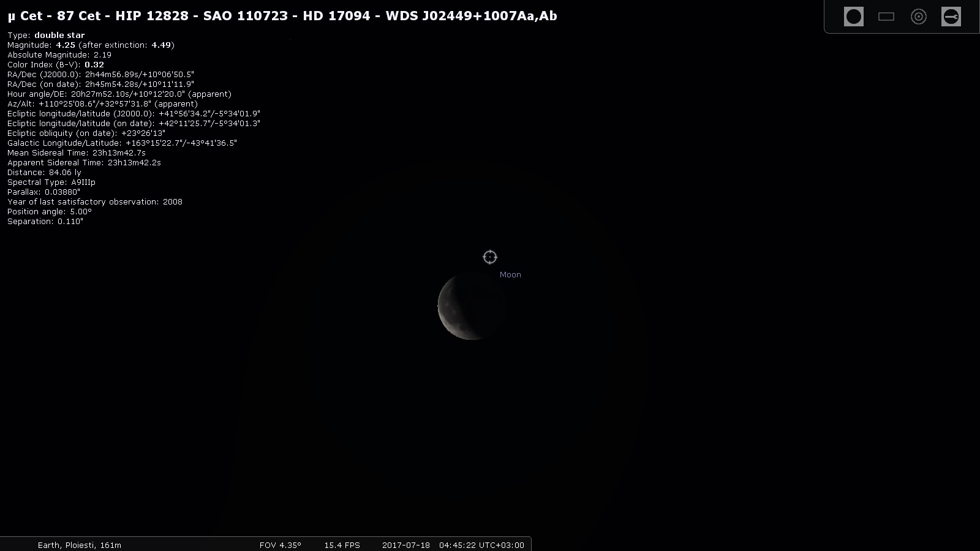The image size is (980, 551).
Task: Click the 'Type: double star' info line
Action: coord(46,36)
